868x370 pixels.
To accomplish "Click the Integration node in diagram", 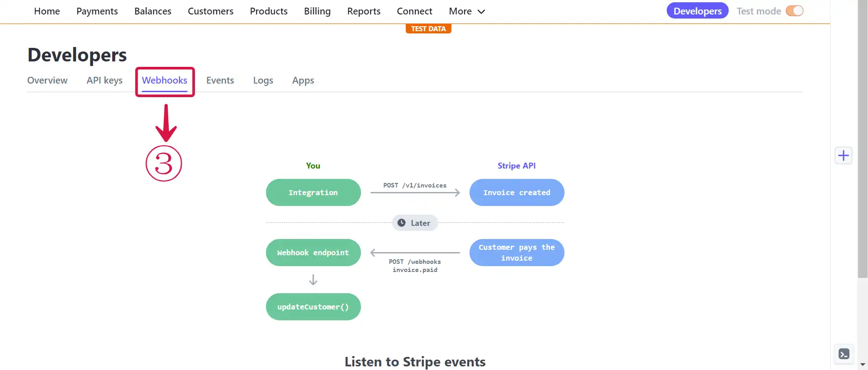I will click(x=313, y=192).
